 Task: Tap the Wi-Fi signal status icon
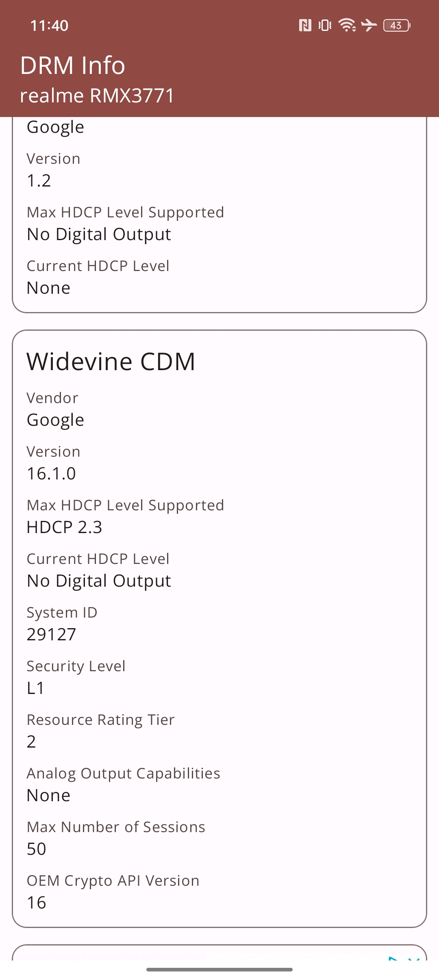click(x=347, y=25)
